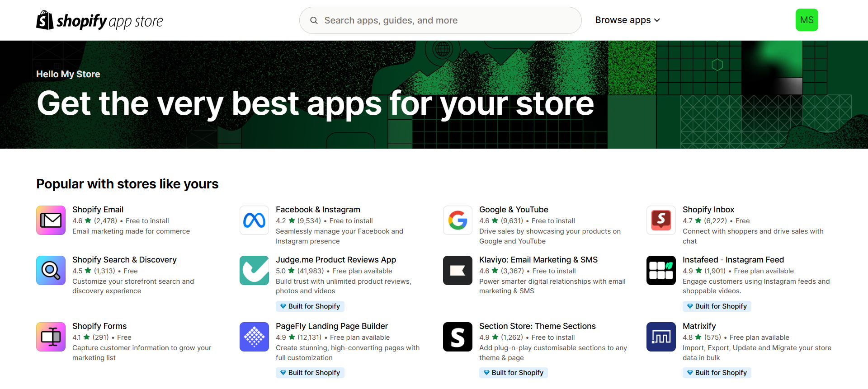Open the Shopify Email app icon
Image resolution: width=868 pixels, height=389 pixels.
pos(51,220)
